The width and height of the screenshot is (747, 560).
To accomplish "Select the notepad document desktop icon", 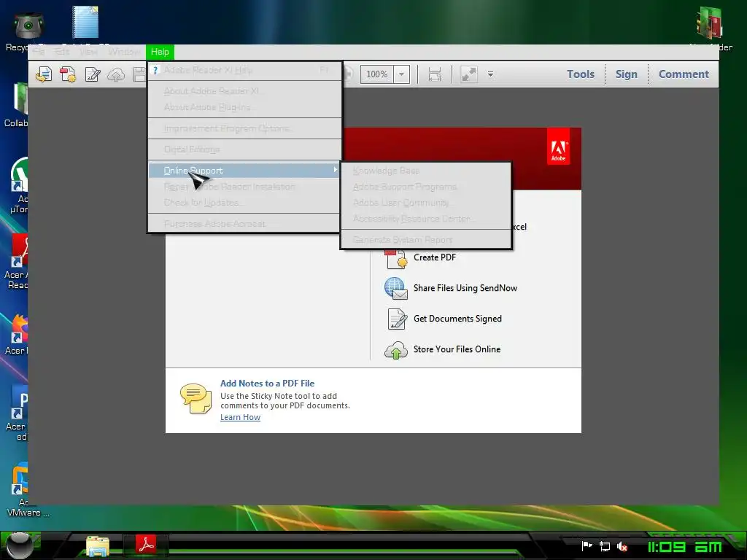I will coord(86,24).
